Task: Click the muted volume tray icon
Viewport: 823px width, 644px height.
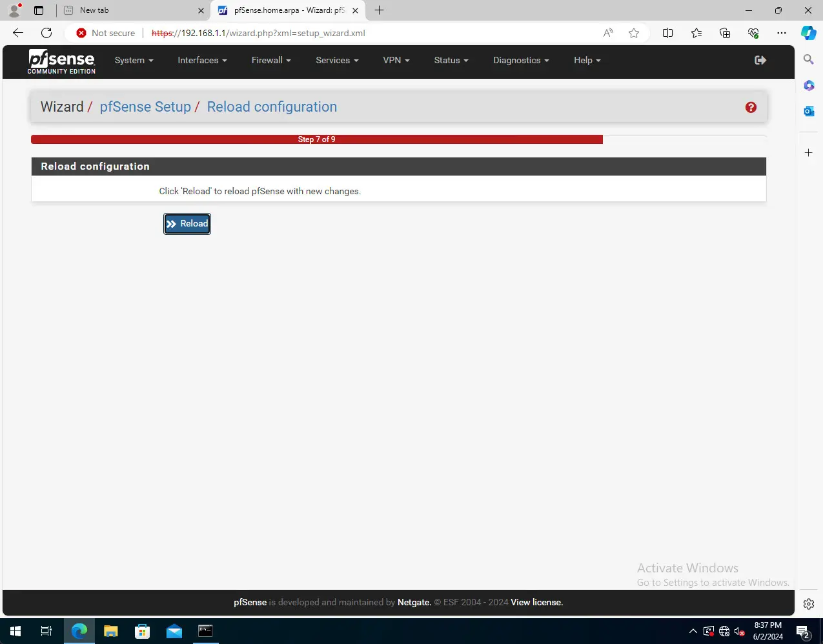Action: point(740,632)
